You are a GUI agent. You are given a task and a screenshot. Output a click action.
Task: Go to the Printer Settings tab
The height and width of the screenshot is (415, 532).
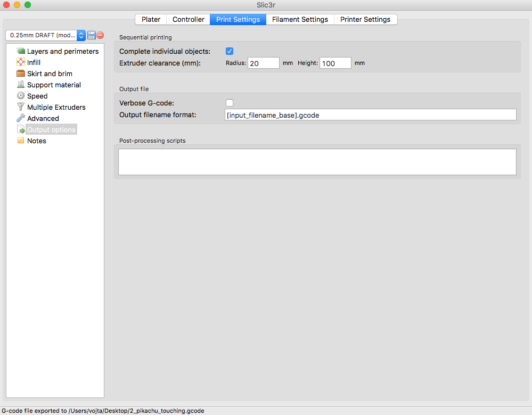click(x=365, y=19)
